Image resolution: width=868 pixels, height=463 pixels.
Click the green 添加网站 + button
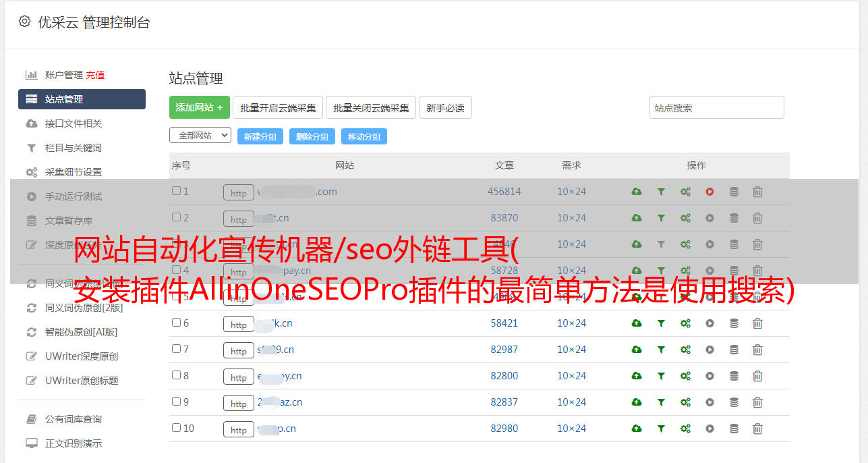coord(200,107)
